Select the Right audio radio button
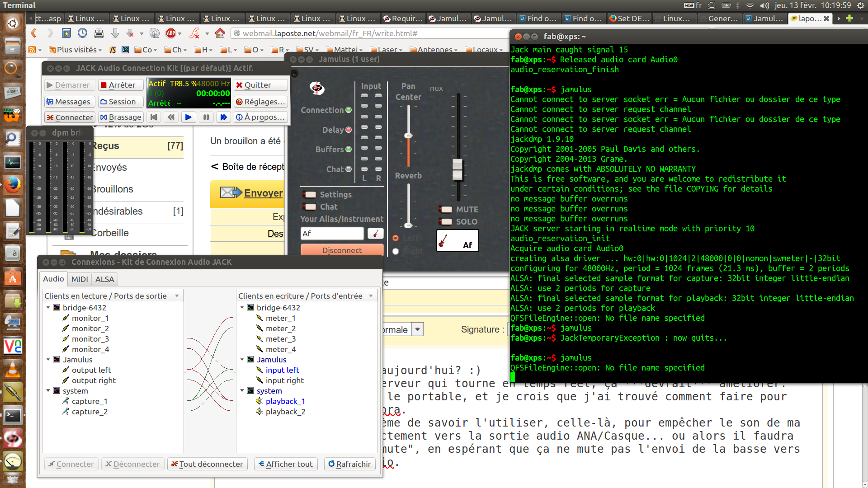Image resolution: width=868 pixels, height=488 pixels. 396,251
